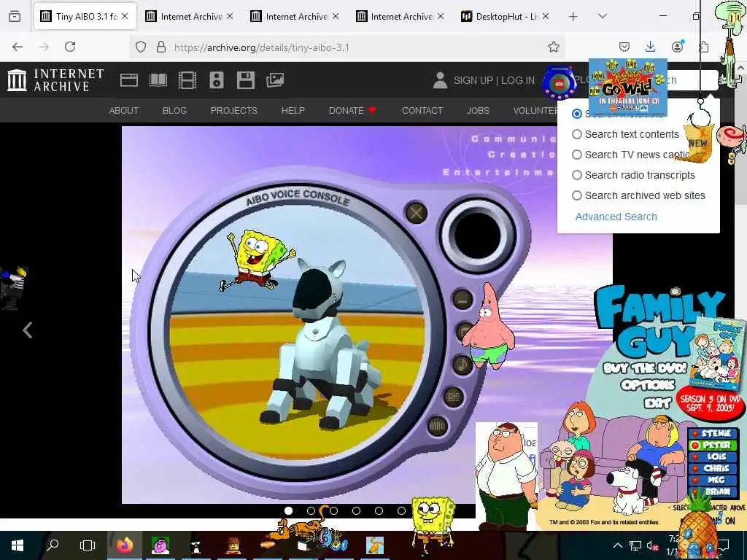The height and width of the screenshot is (560, 747).
Task: Open a new browser tab
Action: coord(573,17)
